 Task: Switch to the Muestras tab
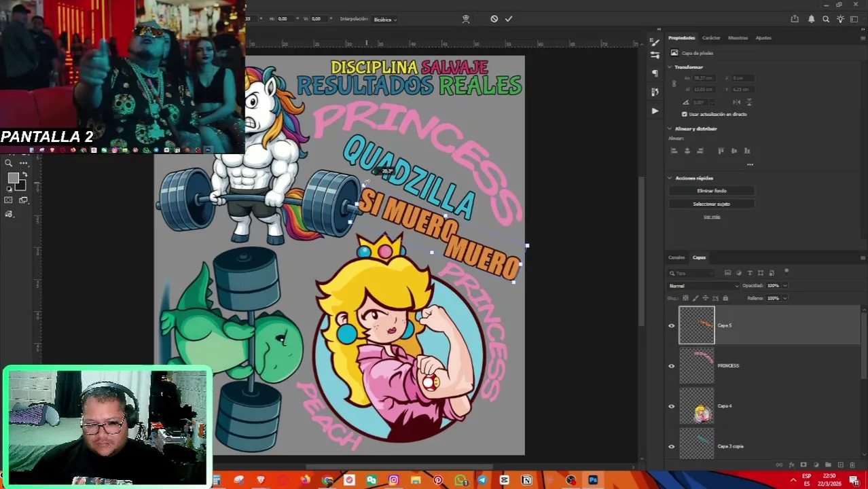738,38
